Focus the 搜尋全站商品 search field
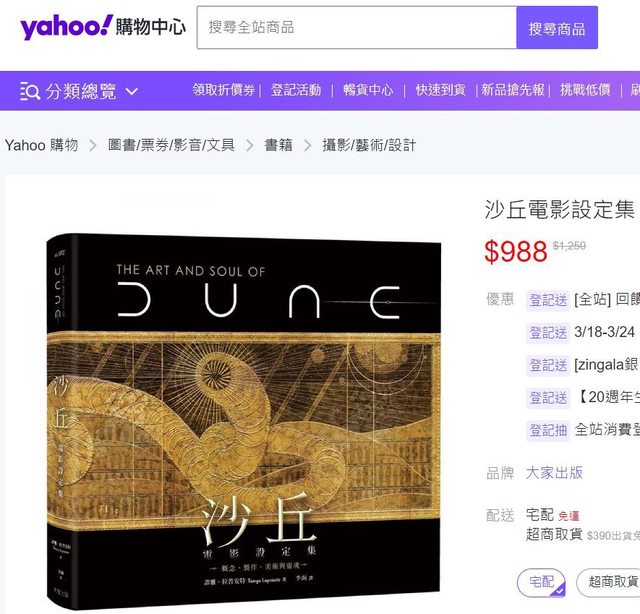Screen dimensions: 640x614 click(x=357, y=28)
